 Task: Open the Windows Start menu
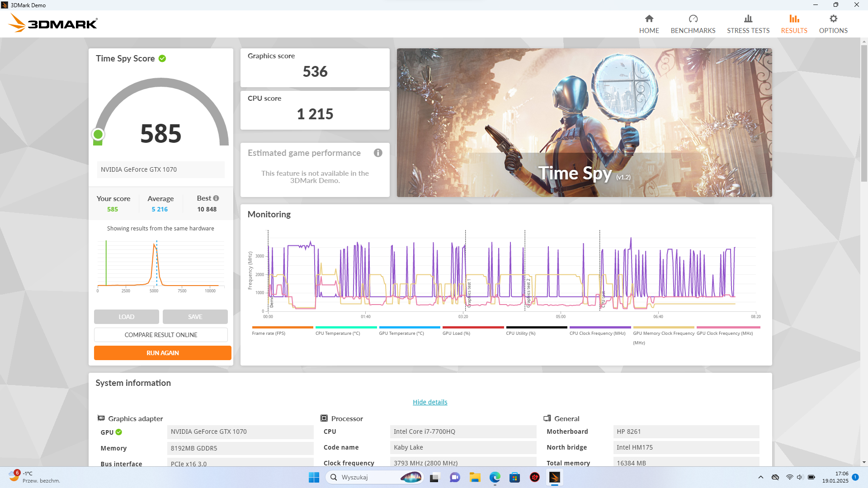[314, 477]
